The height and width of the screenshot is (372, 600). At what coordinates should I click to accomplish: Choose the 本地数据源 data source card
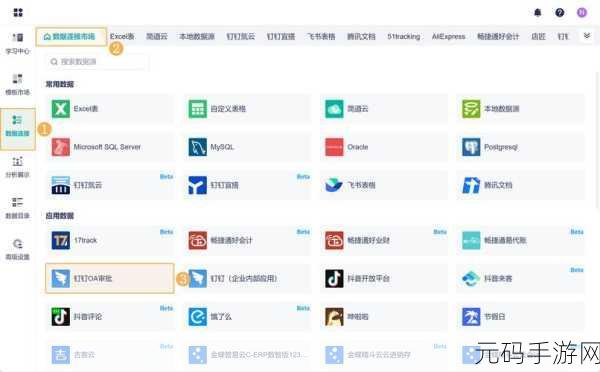520,109
